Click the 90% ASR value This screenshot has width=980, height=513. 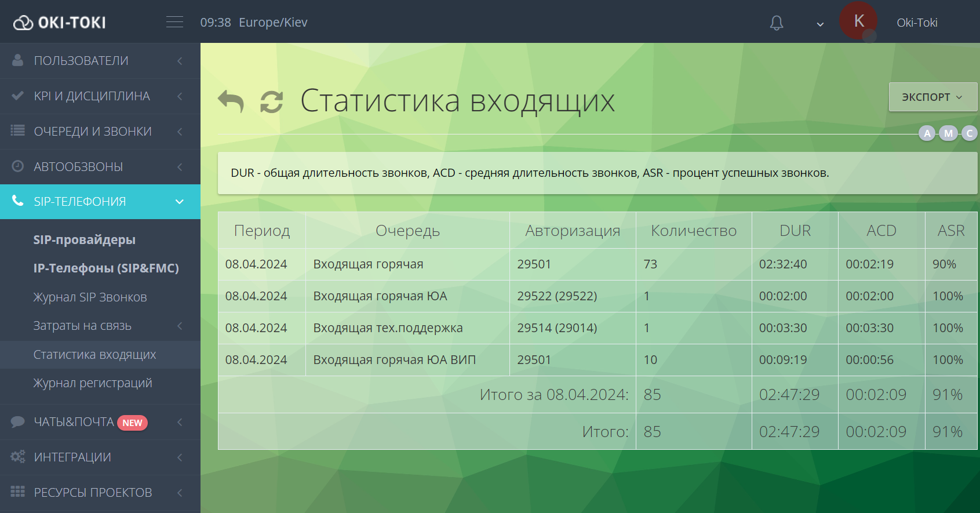944,264
